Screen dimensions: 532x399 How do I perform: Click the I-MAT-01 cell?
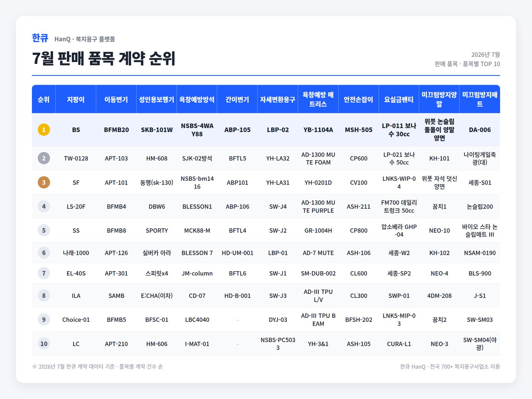point(197,344)
